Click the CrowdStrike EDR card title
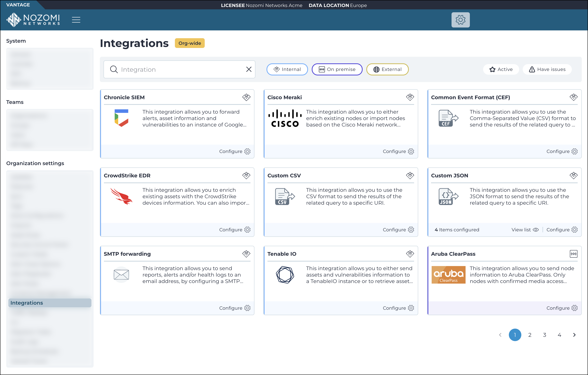This screenshot has height=375, width=588. coord(127,176)
